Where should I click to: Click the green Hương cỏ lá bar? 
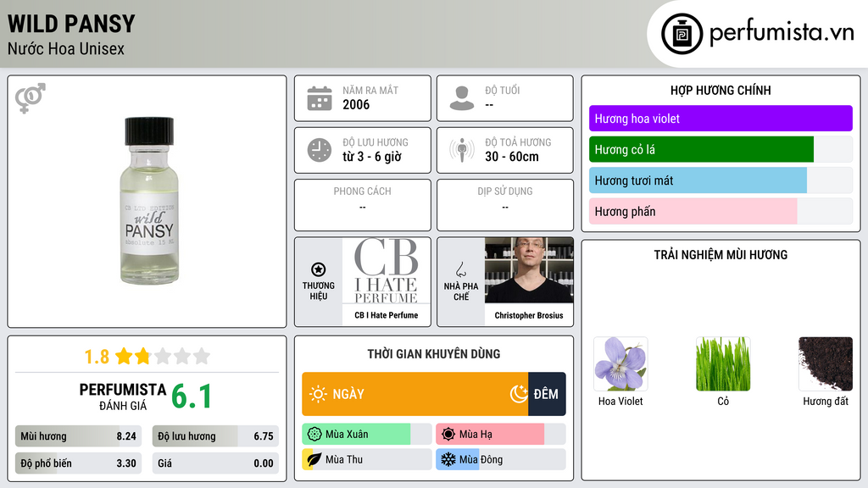point(701,149)
